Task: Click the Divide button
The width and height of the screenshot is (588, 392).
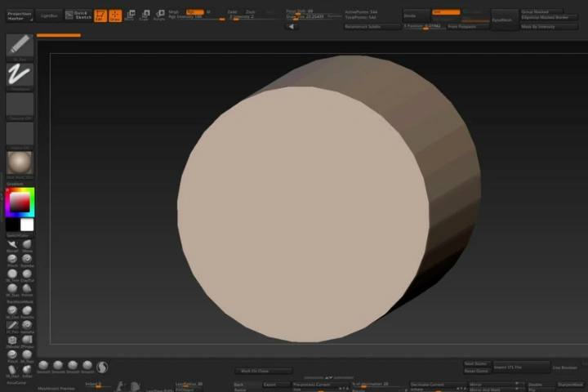Action: [x=416, y=16]
